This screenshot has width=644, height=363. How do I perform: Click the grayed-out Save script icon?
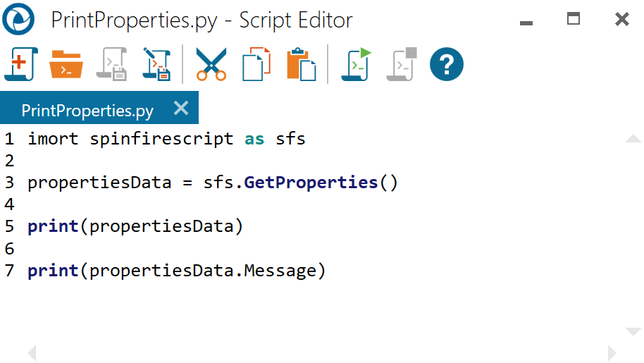click(x=113, y=66)
